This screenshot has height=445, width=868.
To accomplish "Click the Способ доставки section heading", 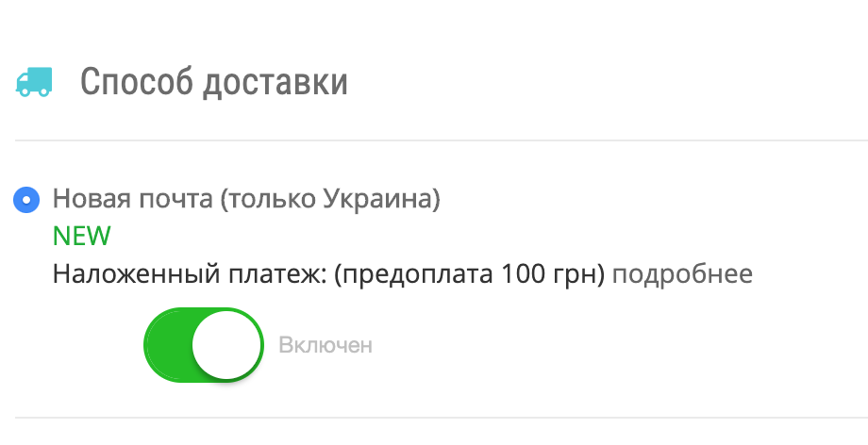I will 213,82.
